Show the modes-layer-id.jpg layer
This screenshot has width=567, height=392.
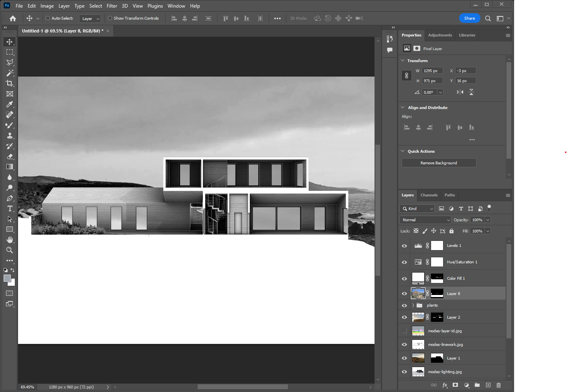click(404, 331)
